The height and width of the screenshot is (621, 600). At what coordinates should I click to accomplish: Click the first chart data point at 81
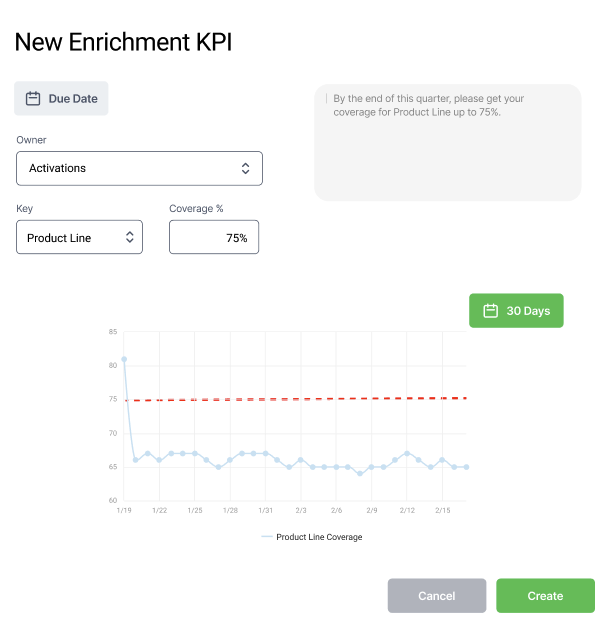coord(124,359)
